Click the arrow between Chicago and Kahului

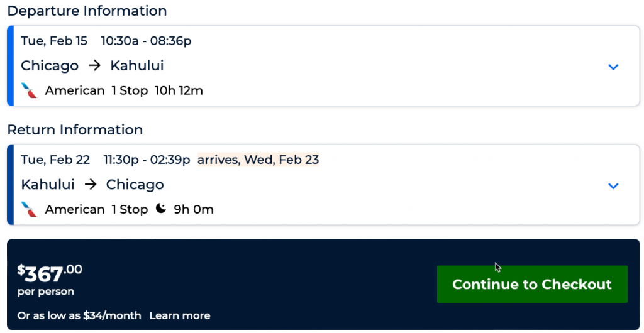pyautogui.click(x=94, y=66)
